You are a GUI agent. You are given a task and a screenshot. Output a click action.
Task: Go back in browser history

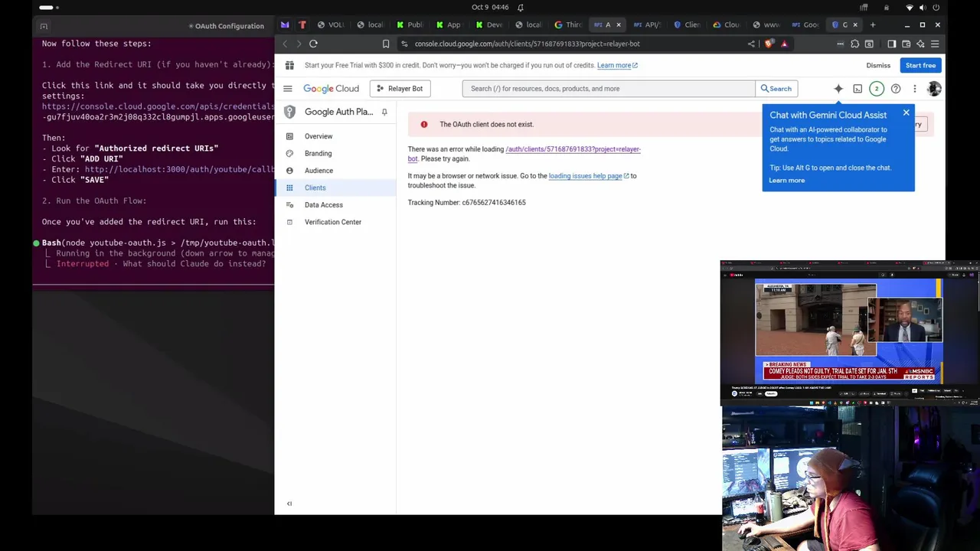pyautogui.click(x=285, y=44)
